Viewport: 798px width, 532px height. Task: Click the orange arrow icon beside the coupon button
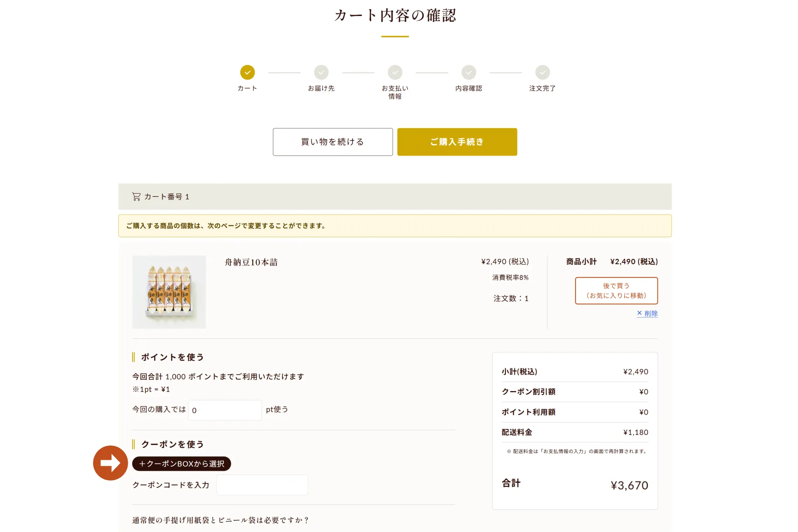[x=110, y=463]
